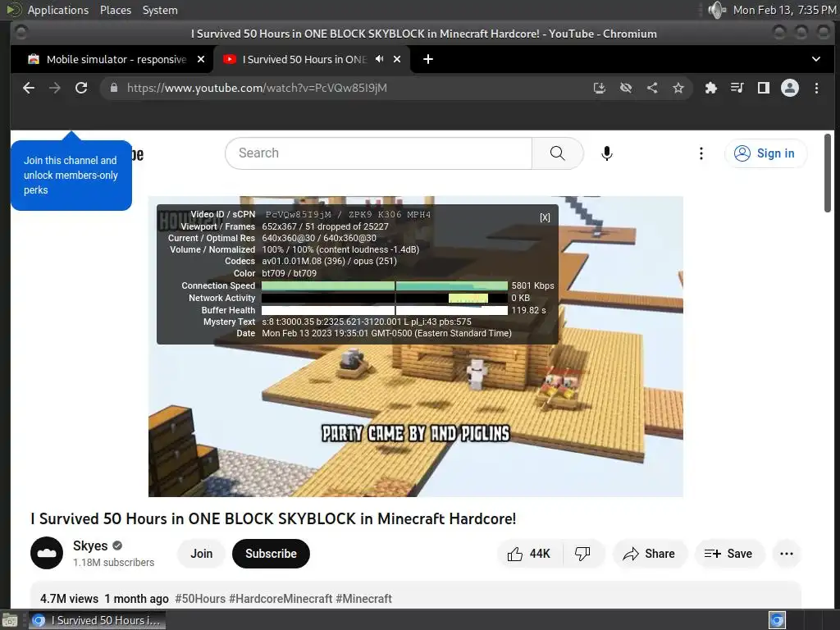Click the 4.7M views description text
This screenshot has height=630, width=840.
[69, 598]
